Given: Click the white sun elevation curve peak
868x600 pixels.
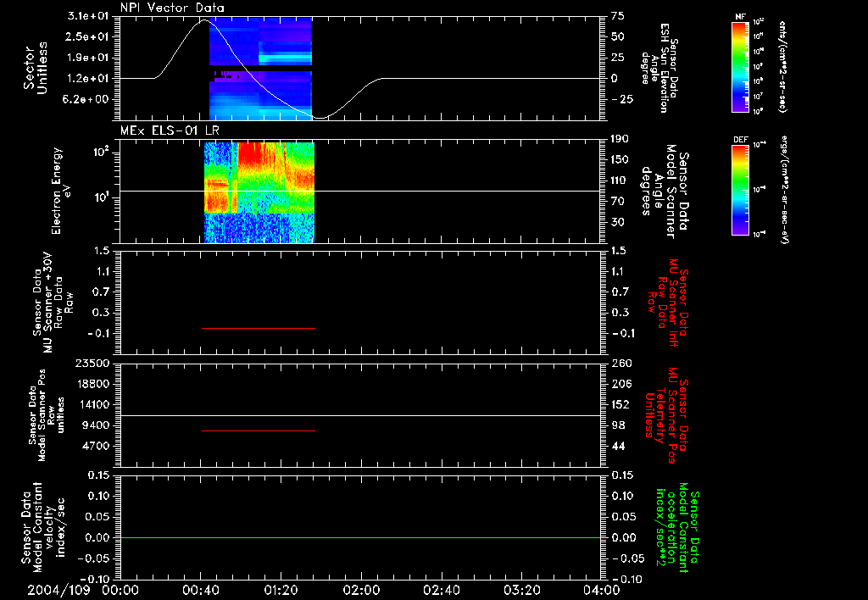Looking at the screenshot, I should click(x=203, y=20).
